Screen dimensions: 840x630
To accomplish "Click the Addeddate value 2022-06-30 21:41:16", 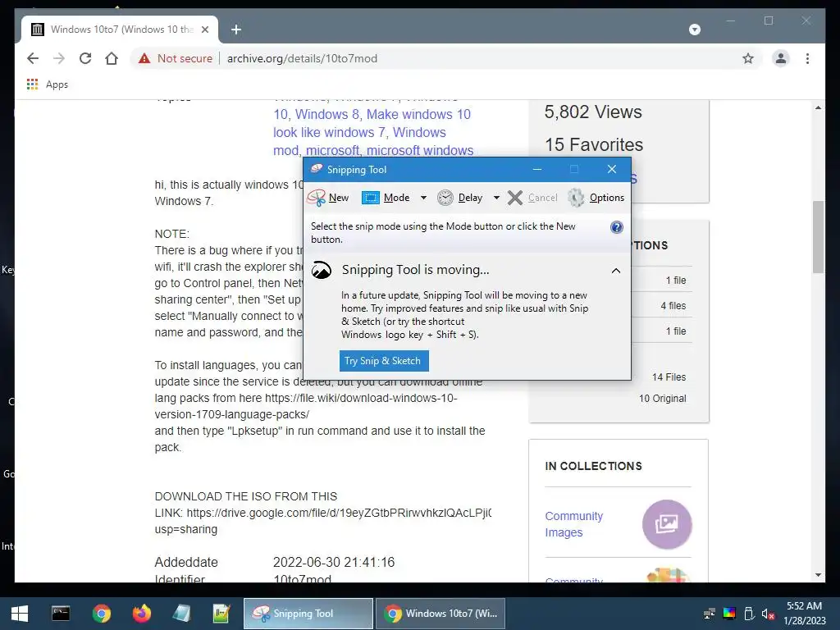I will coord(334,562).
